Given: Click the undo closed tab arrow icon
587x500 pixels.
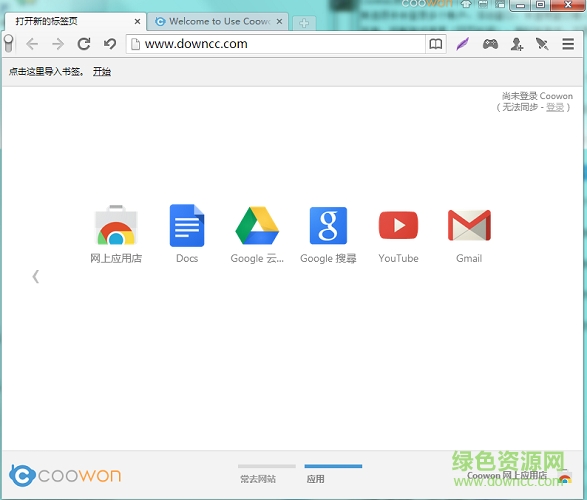Looking at the screenshot, I should [x=110, y=44].
